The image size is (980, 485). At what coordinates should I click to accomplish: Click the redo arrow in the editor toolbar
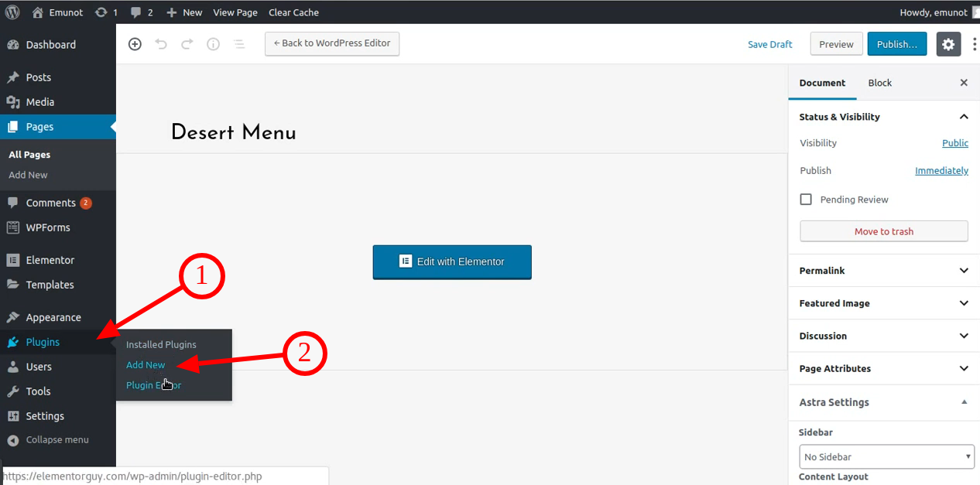click(187, 44)
